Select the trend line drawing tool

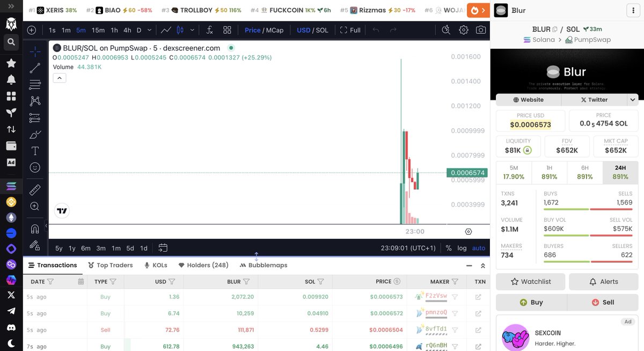35,68
